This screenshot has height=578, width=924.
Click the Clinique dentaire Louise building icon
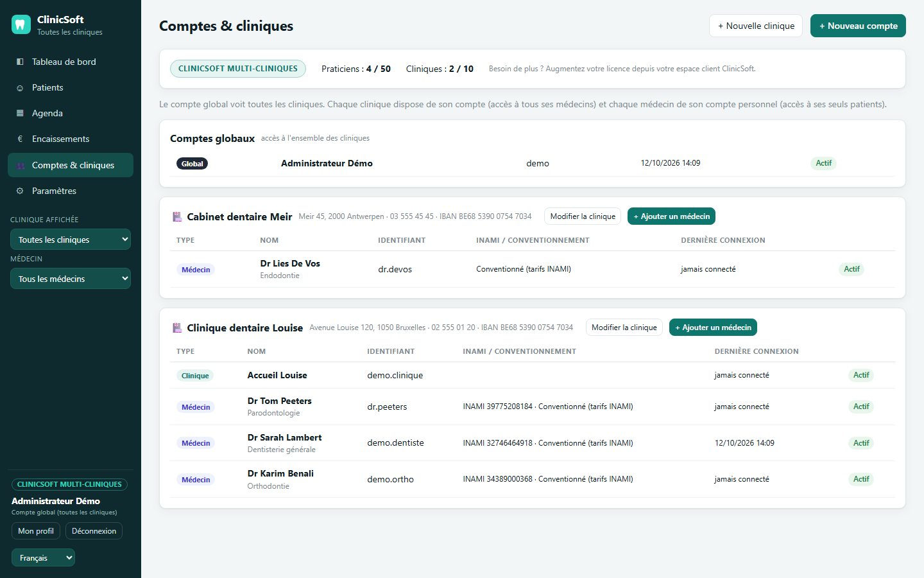[177, 328]
